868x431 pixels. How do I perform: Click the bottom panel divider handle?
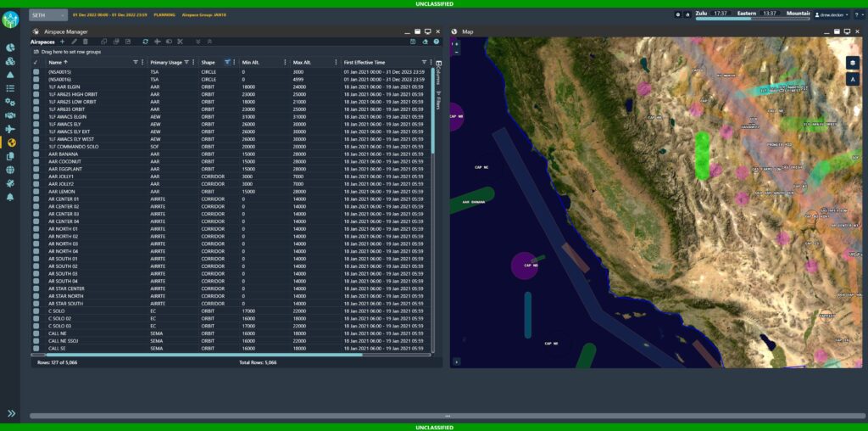point(448,416)
